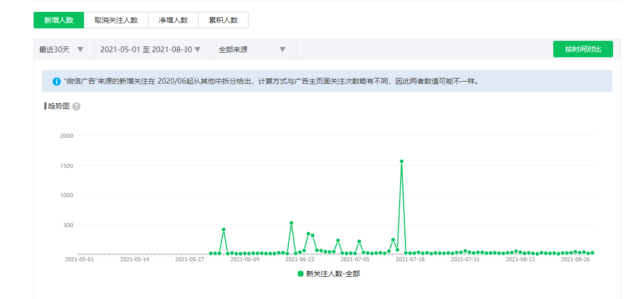
Task: Click the last data point at the chart's right end
Action: 592,253
